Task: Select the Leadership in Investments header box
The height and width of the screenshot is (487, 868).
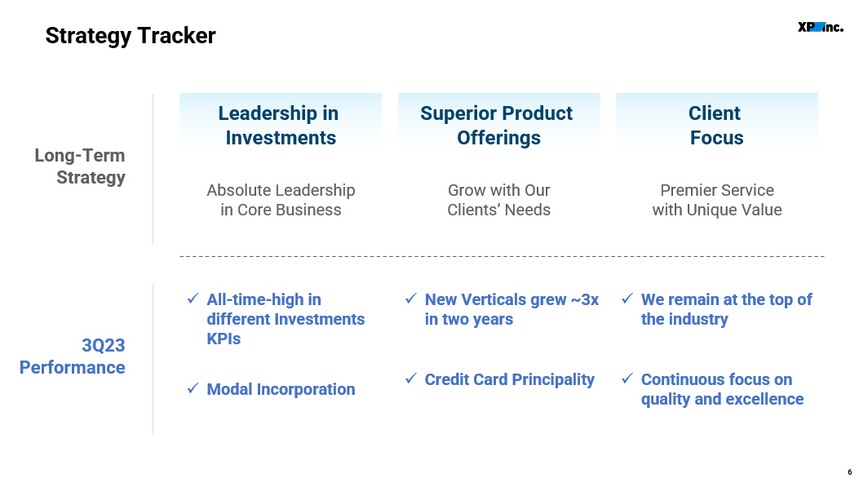Action: (281, 122)
